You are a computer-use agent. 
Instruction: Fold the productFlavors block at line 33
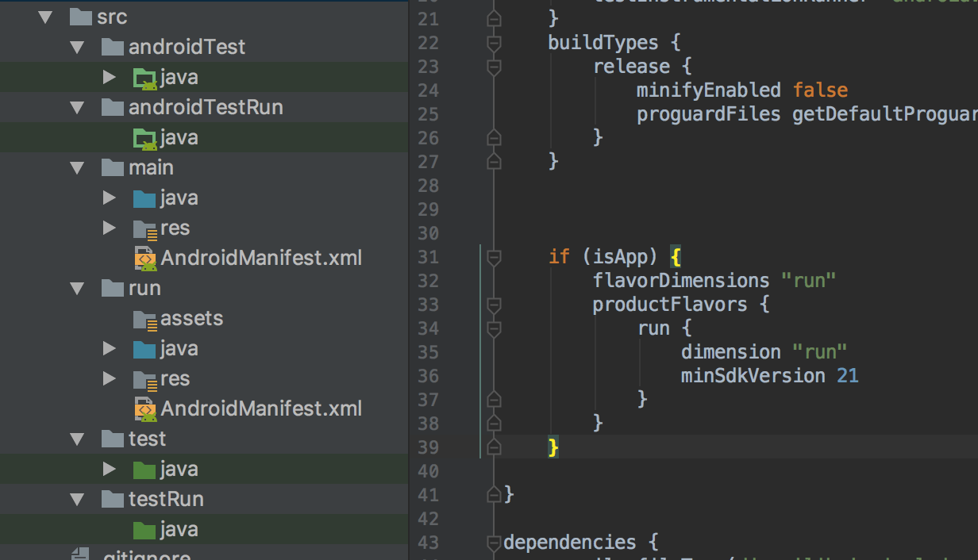494,305
